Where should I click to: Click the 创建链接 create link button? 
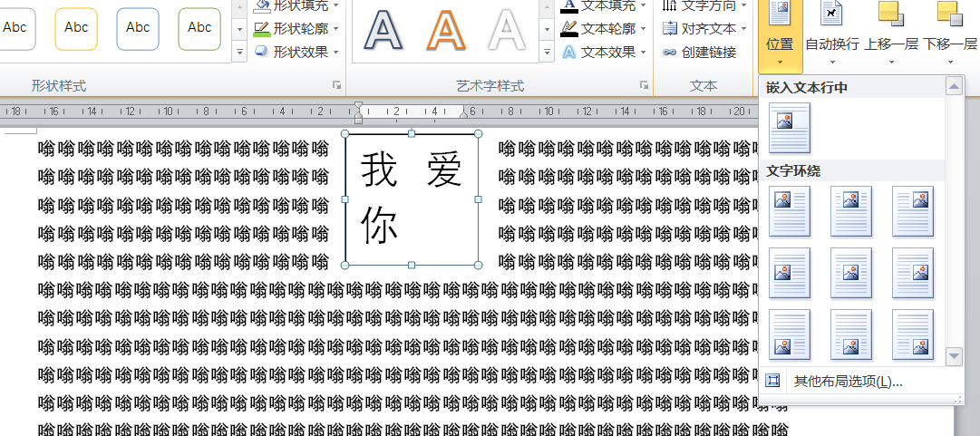tap(700, 53)
